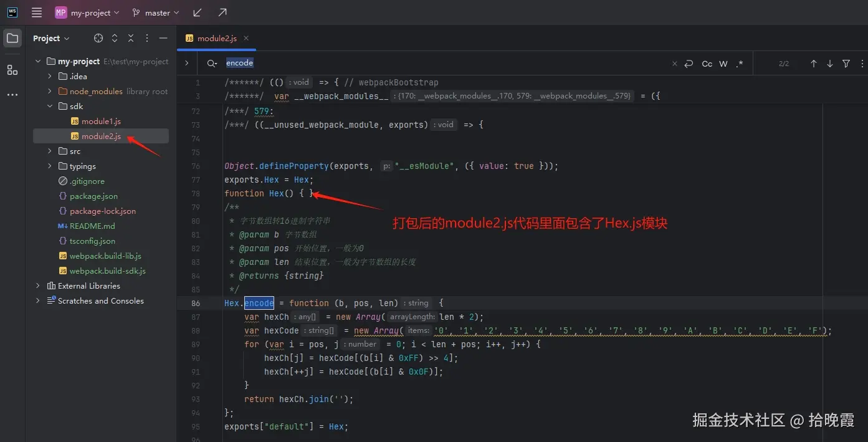This screenshot has width=868, height=442.
Task: Collapse all folders with Collapse All icon
Action: [x=130, y=37]
